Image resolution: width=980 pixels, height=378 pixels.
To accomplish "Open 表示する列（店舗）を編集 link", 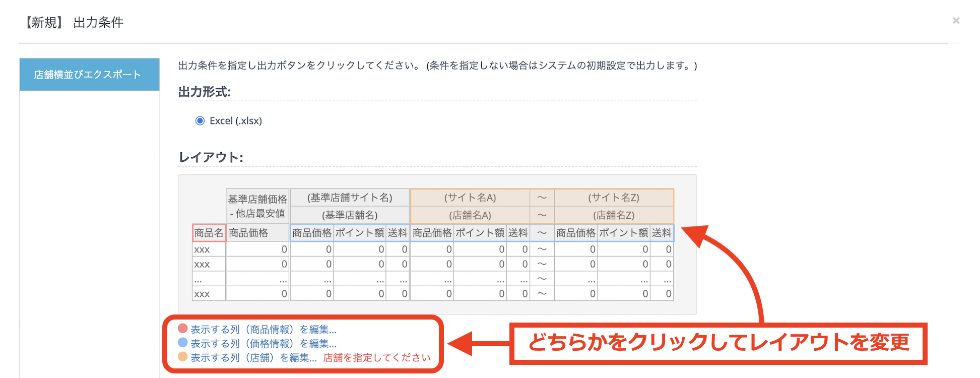I will coord(253,358).
